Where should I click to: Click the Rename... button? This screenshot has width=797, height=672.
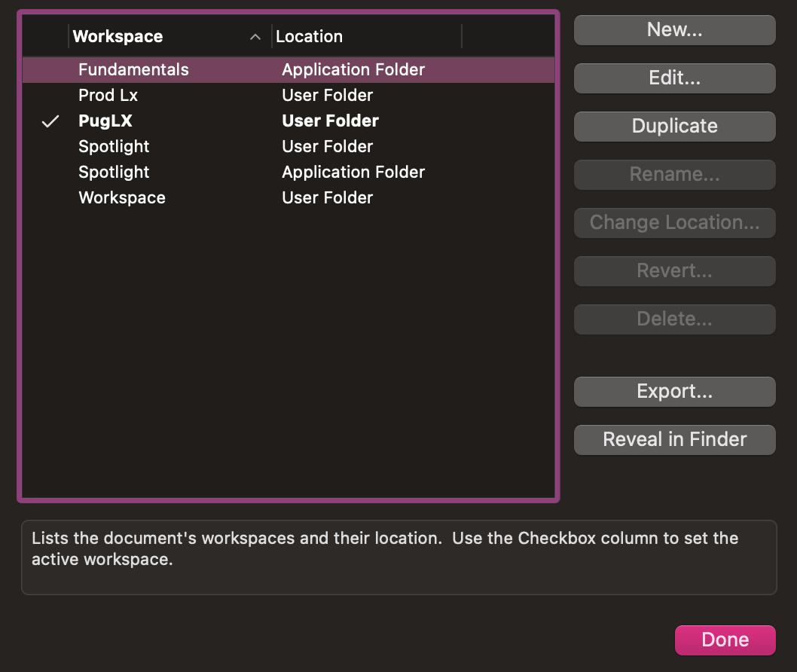click(x=673, y=174)
